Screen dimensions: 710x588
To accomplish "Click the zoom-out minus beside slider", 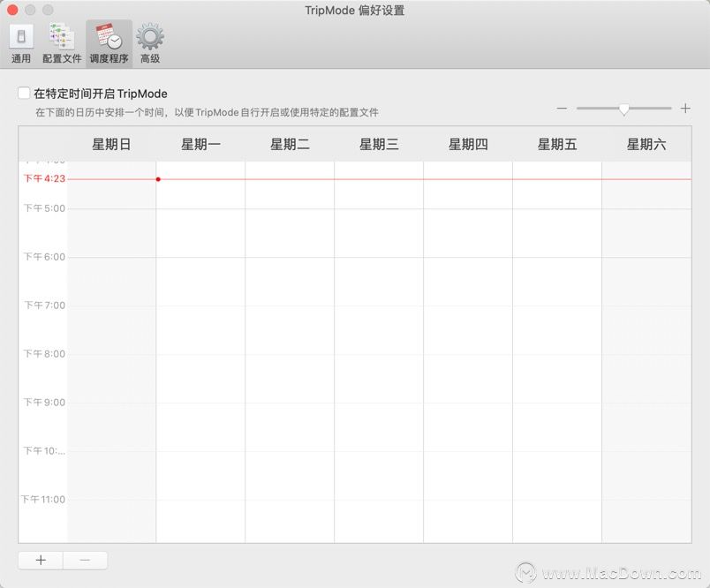I will [562, 109].
